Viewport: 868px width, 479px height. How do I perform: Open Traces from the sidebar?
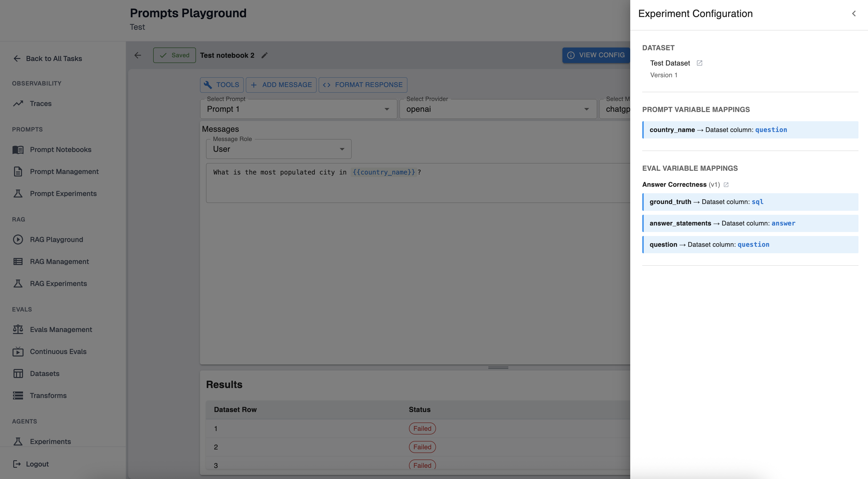point(41,103)
